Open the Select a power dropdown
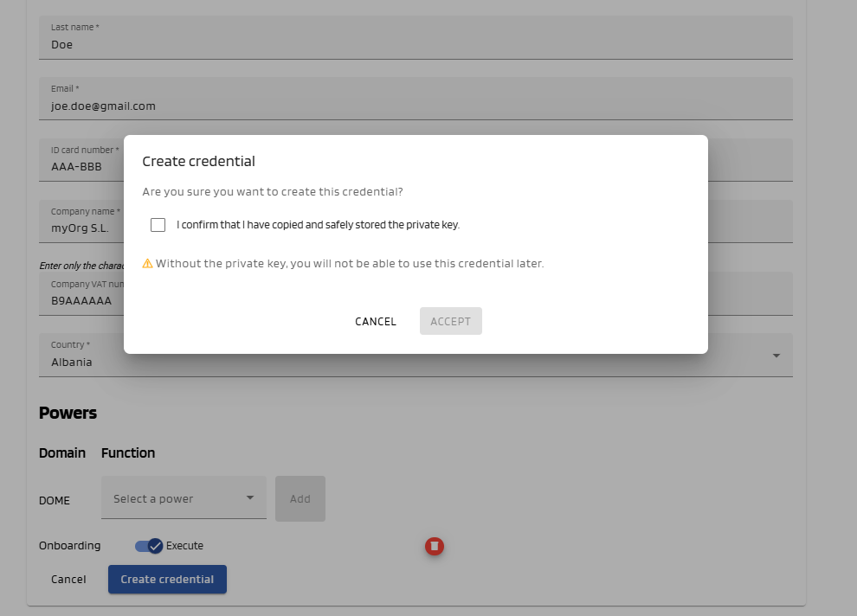The image size is (857, 616). click(183, 498)
